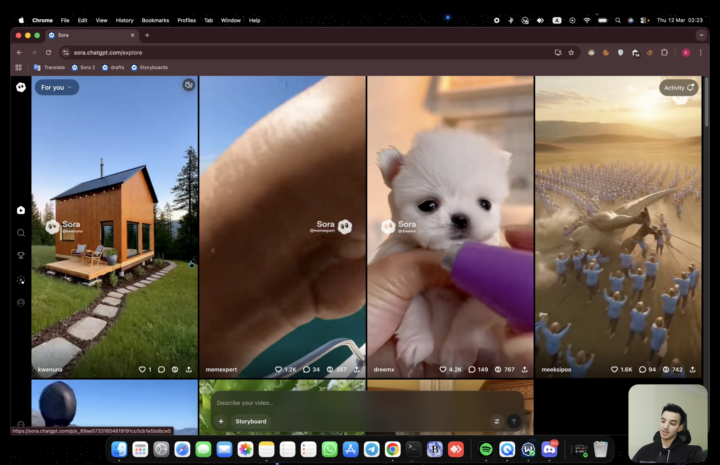
Task: Open the Sora 2 bookmark
Action: pyautogui.click(x=84, y=67)
